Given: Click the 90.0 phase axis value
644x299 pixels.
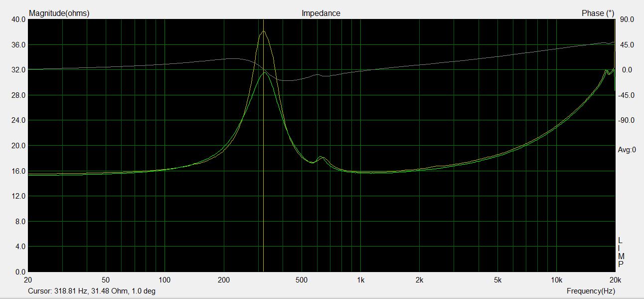Looking at the screenshot, I should click(x=627, y=19).
